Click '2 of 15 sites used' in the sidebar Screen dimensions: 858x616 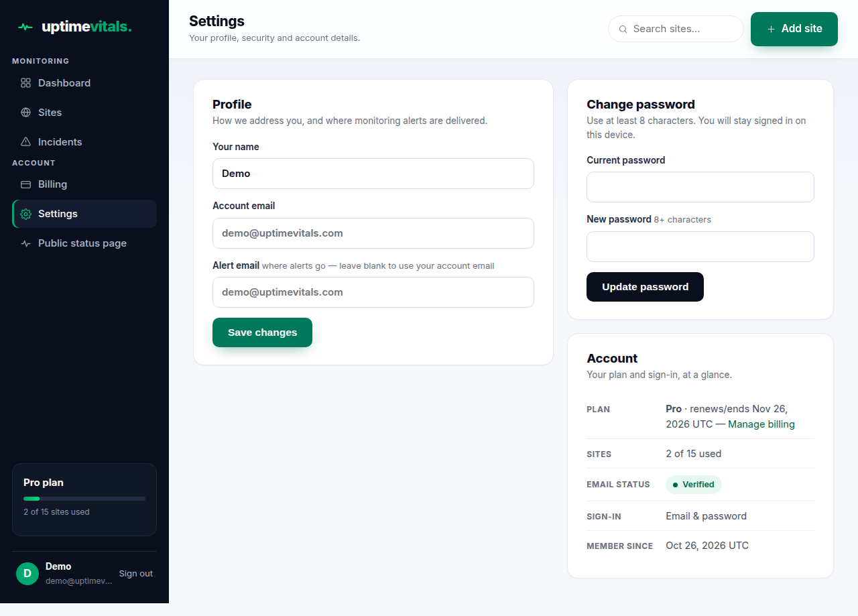coord(56,512)
